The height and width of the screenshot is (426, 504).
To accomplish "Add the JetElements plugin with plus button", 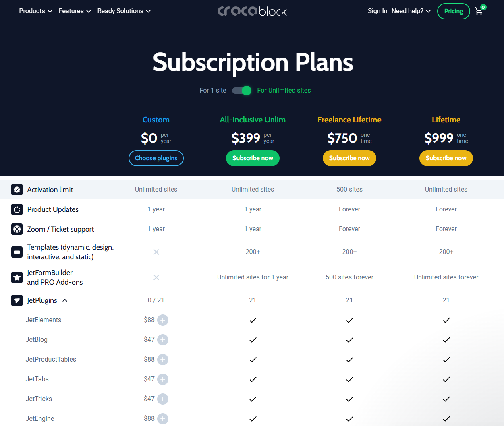I will (163, 320).
